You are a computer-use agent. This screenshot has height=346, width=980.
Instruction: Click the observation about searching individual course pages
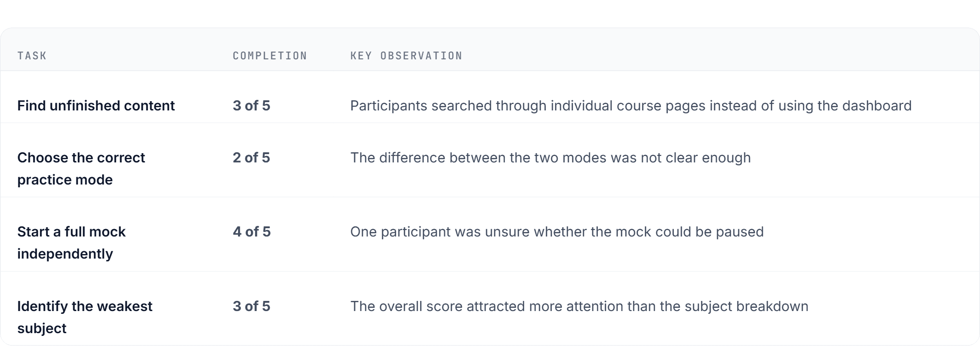coord(631,105)
